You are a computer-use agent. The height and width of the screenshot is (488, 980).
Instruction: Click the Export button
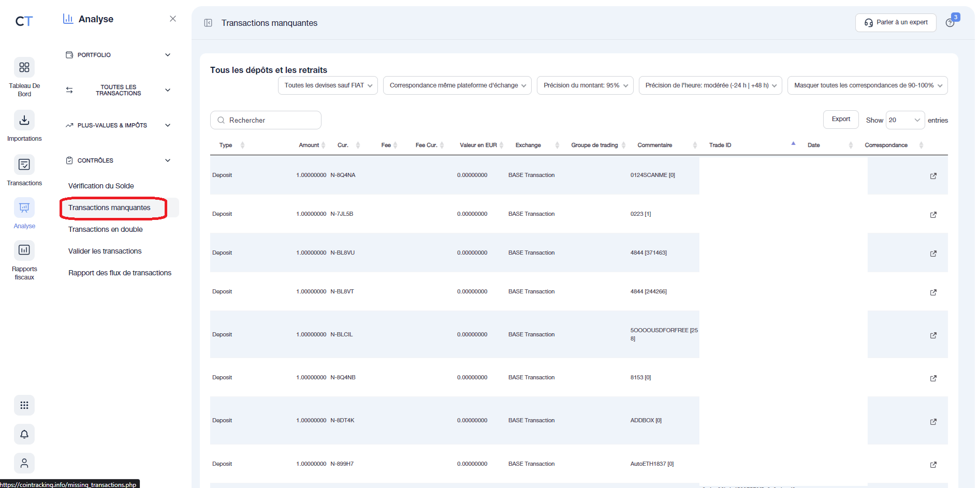(x=841, y=119)
